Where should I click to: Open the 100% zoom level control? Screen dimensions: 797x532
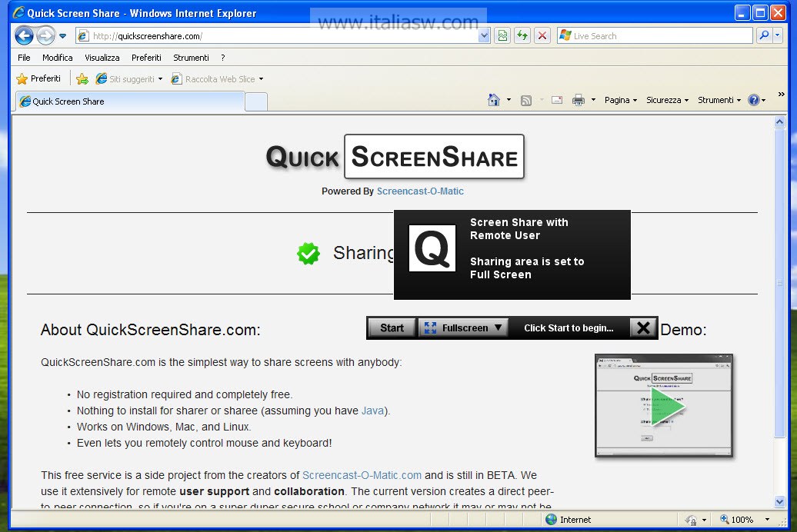tap(744, 519)
